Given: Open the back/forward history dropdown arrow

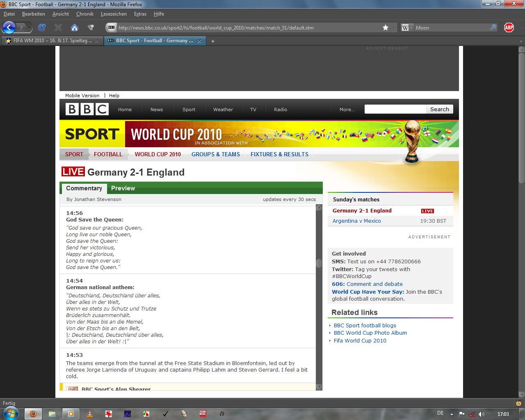Looking at the screenshot, I should [x=29, y=28].
